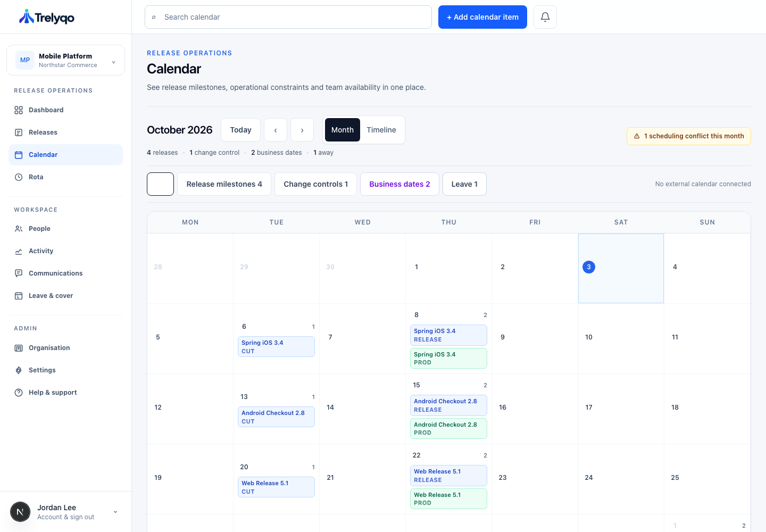
Task: Focus the Search calendar field
Action: pos(288,17)
